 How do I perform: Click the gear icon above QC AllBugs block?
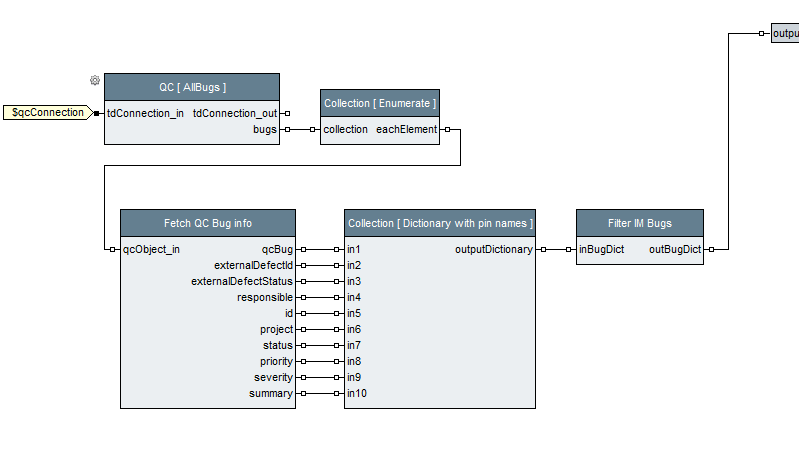coord(95,80)
